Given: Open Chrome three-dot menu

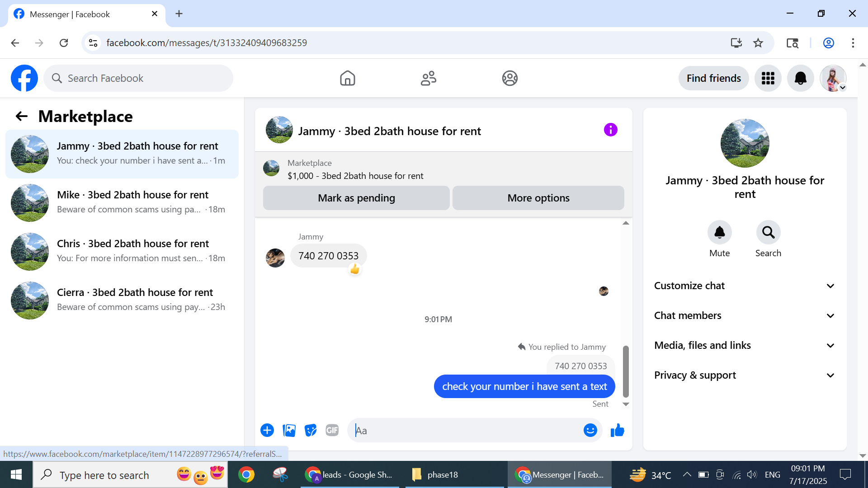Looking at the screenshot, I should 853,43.
